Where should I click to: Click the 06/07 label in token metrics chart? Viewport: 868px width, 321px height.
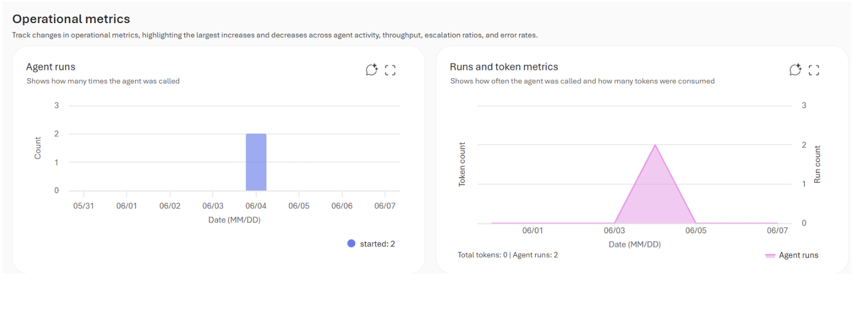[x=777, y=231]
